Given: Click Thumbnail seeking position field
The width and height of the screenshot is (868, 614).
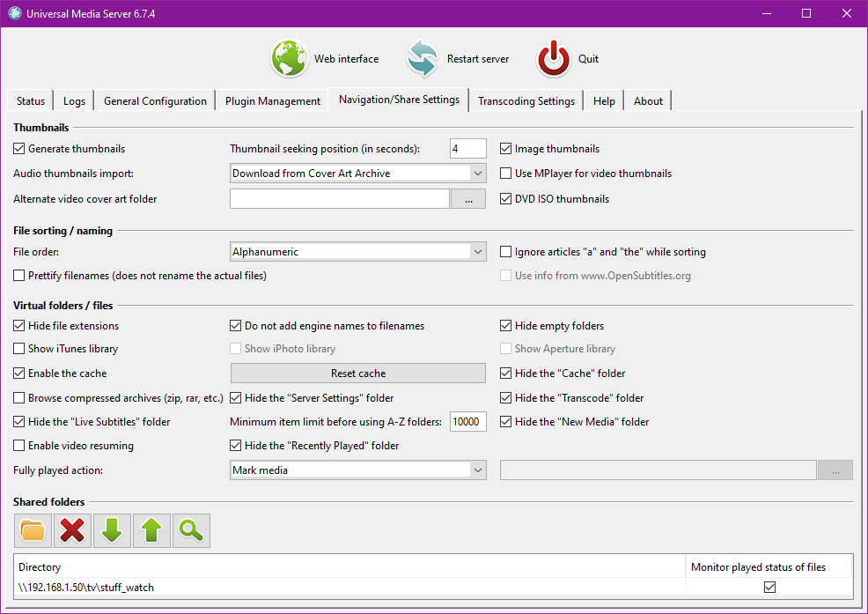Looking at the screenshot, I should point(468,149).
